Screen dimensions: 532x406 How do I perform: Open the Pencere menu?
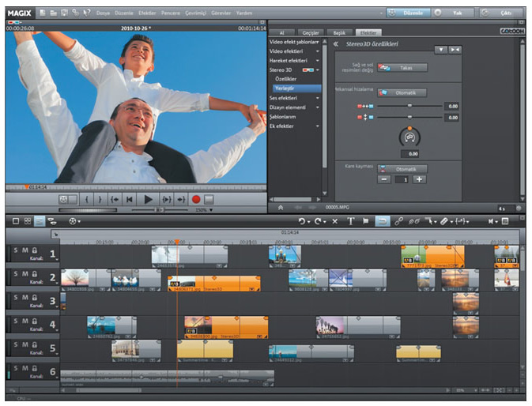point(171,13)
